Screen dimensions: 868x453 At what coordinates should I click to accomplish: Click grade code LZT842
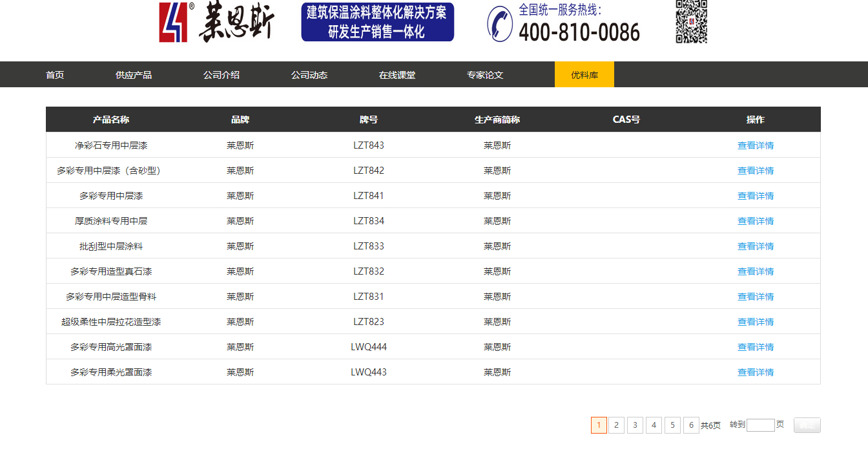click(369, 171)
